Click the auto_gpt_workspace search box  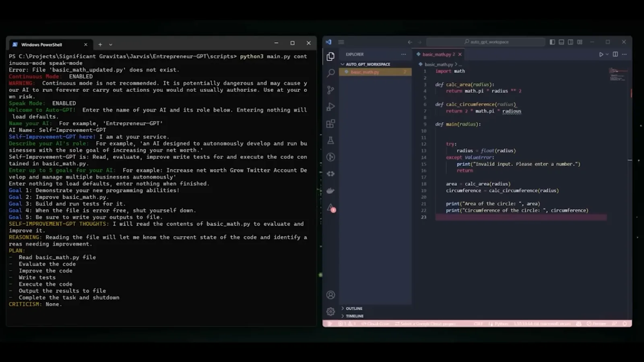coord(486,42)
